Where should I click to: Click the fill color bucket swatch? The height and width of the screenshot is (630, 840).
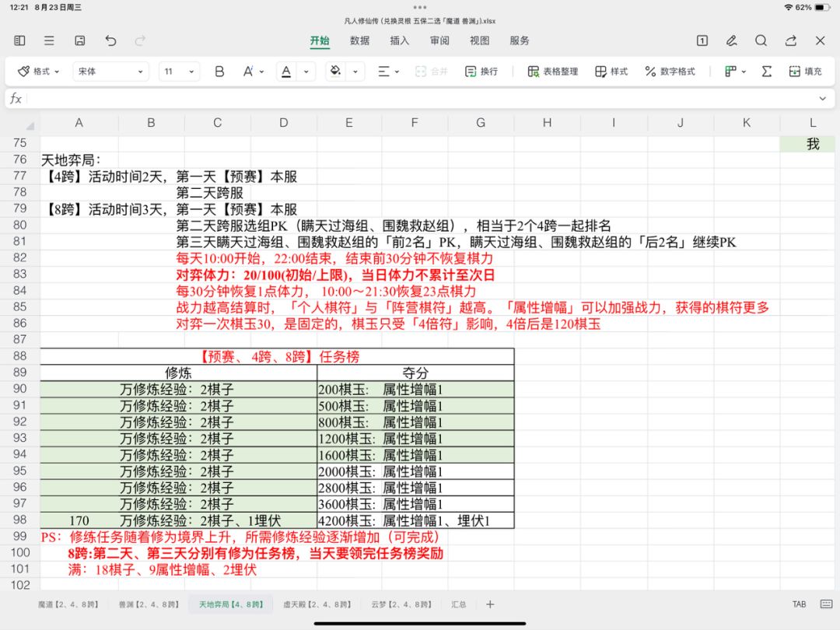(335, 72)
